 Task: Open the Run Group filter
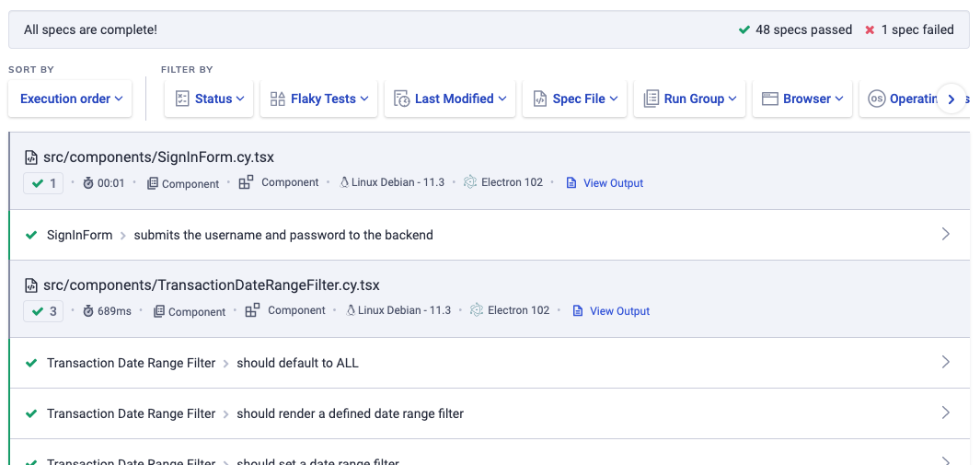click(x=689, y=99)
